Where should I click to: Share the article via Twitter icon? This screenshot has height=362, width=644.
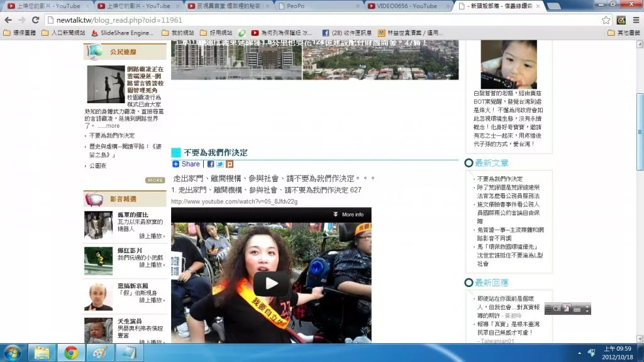pyautogui.click(x=220, y=164)
